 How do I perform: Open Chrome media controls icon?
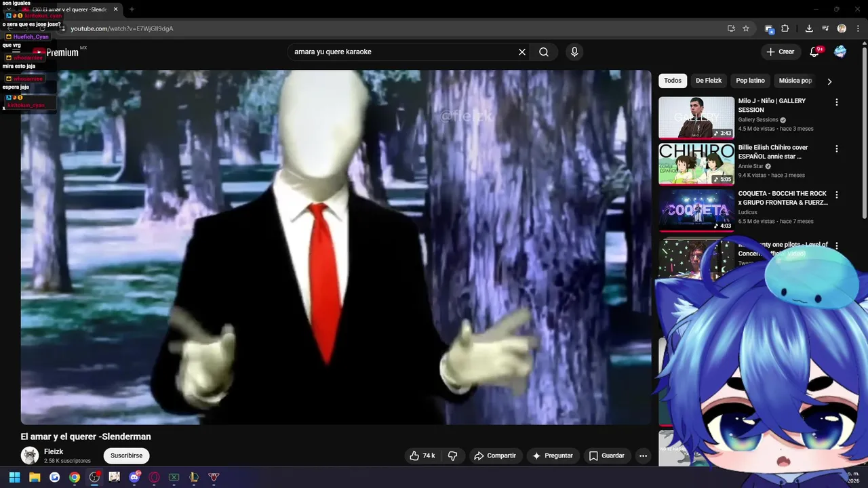coord(825,28)
